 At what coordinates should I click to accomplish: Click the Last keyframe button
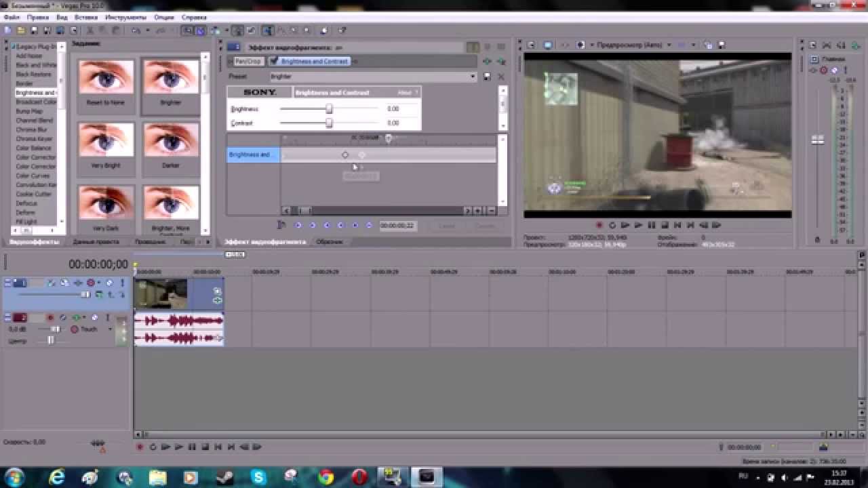coord(370,225)
